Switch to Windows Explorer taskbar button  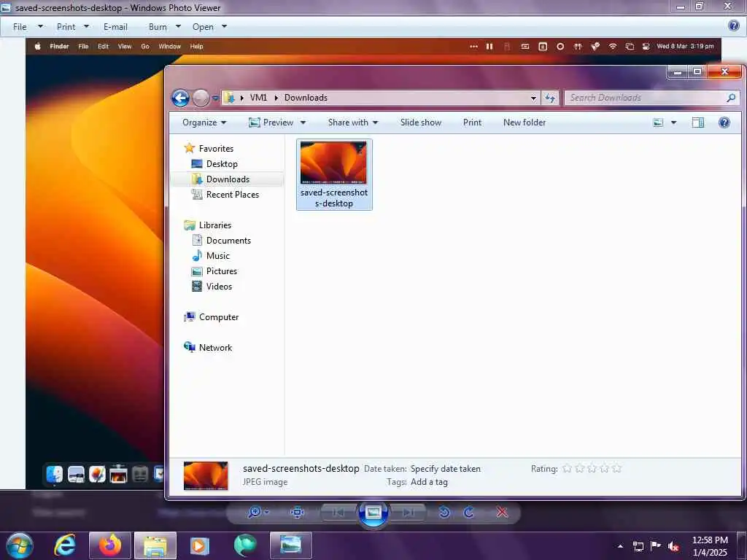pyautogui.click(x=155, y=545)
